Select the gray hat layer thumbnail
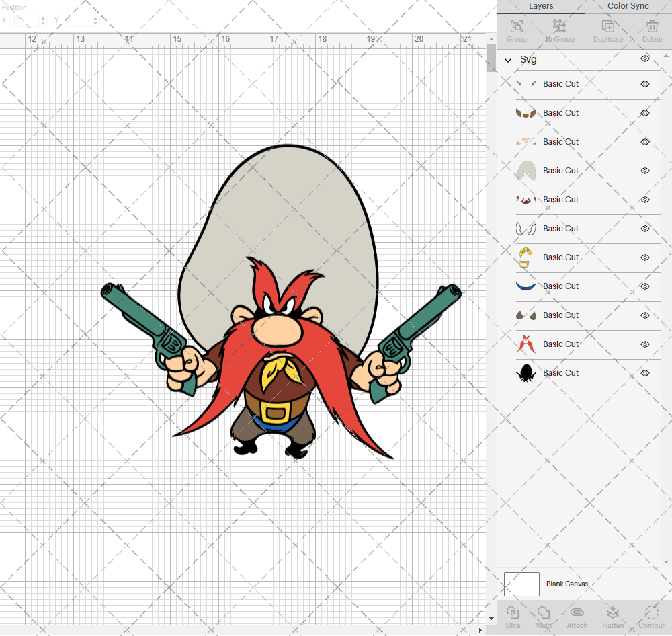The image size is (672, 636). (526, 171)
